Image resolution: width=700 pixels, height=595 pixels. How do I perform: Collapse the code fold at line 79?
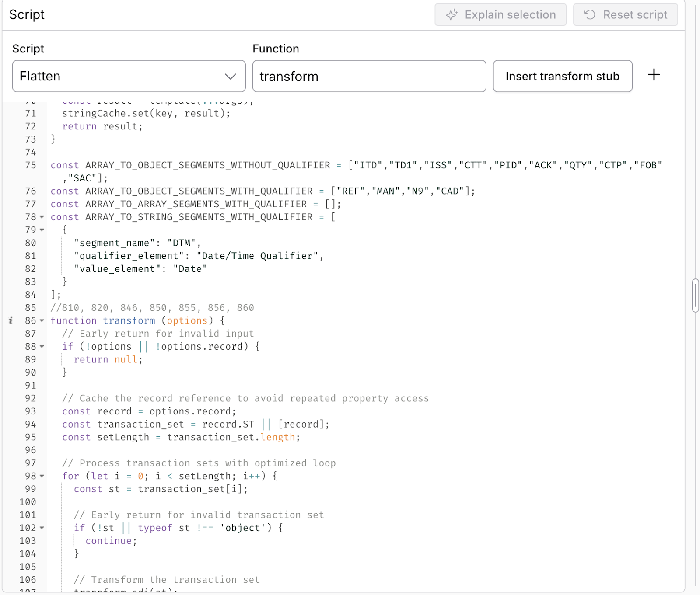point(42,230)
